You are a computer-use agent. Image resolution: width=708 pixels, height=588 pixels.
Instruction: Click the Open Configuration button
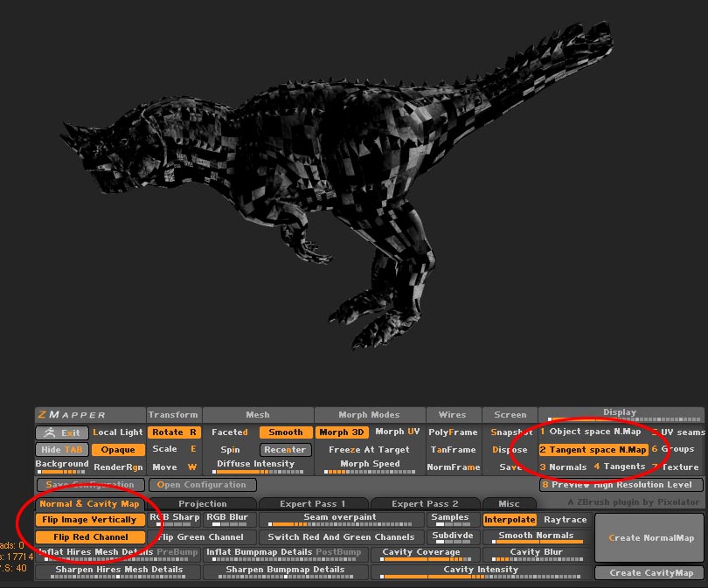click(202, 485)
